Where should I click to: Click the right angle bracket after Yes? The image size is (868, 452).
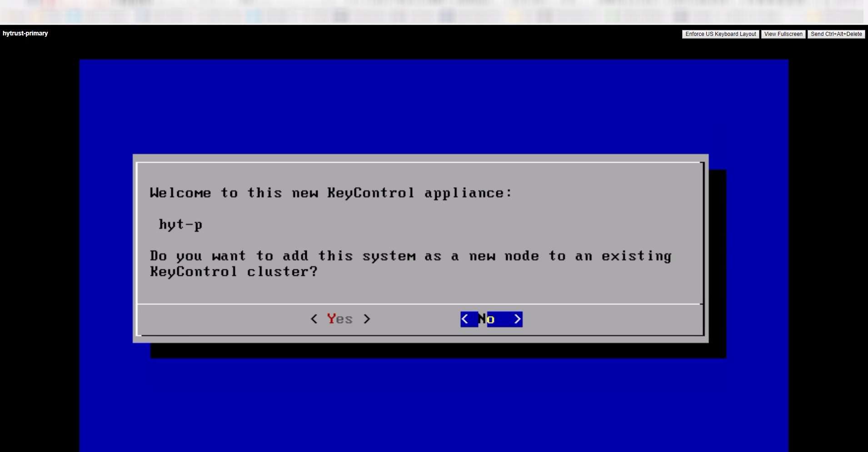[x=367, y=319]
